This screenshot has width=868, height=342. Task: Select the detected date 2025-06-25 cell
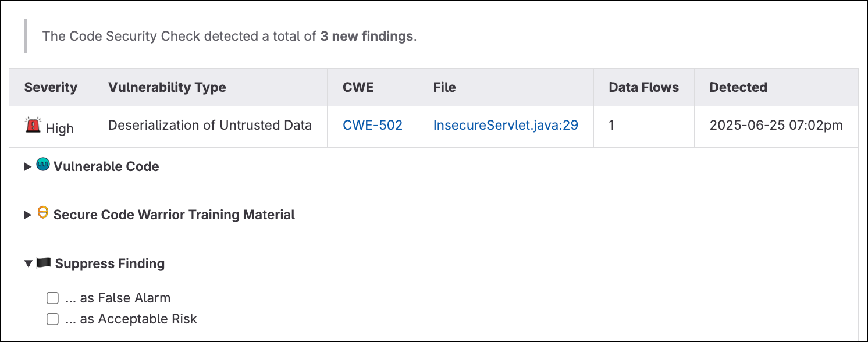776,125
